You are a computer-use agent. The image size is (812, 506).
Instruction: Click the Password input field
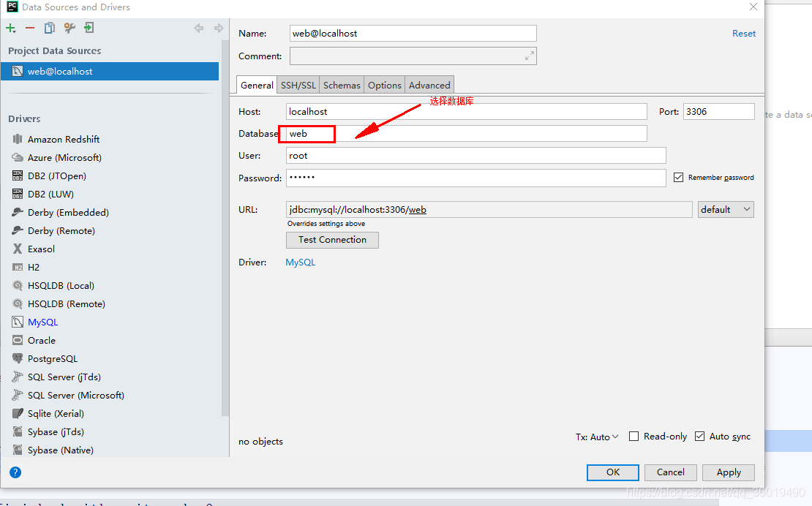point(476,178)
